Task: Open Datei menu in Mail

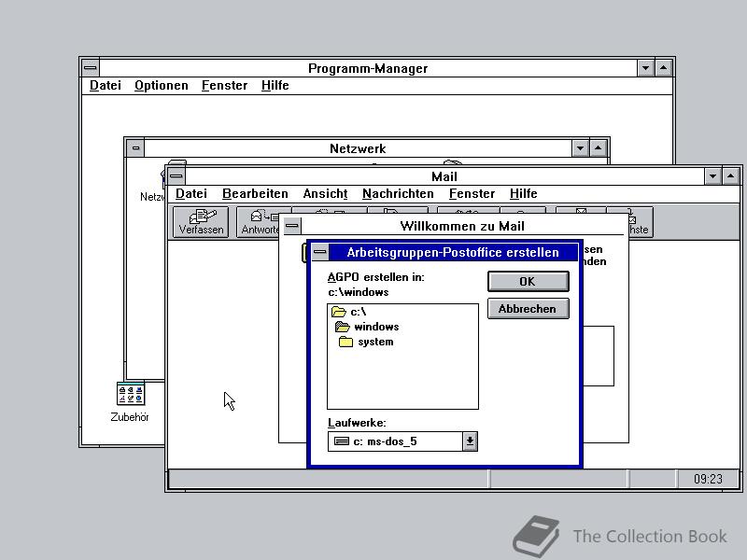Action: click(191, 193)
